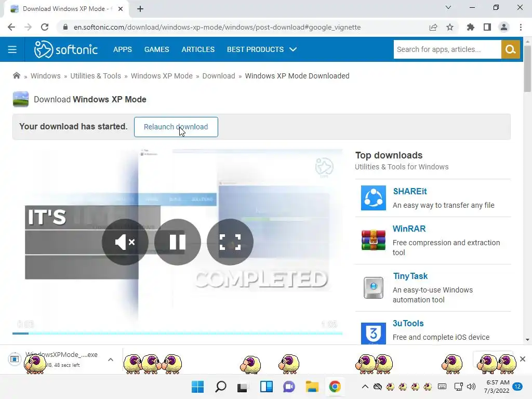
Task: Open WinRAR title link
Action: coord(409,229)
